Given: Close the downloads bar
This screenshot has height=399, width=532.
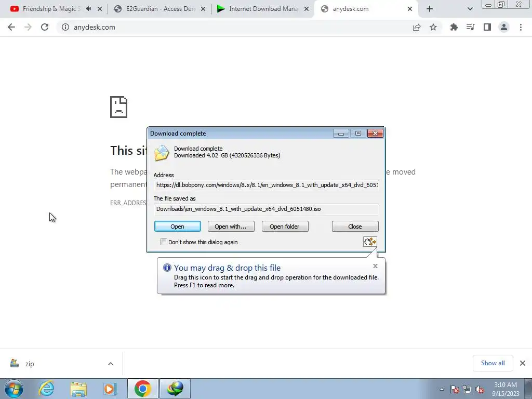Looking at the screenshot, I should click(x=523, y=363).
